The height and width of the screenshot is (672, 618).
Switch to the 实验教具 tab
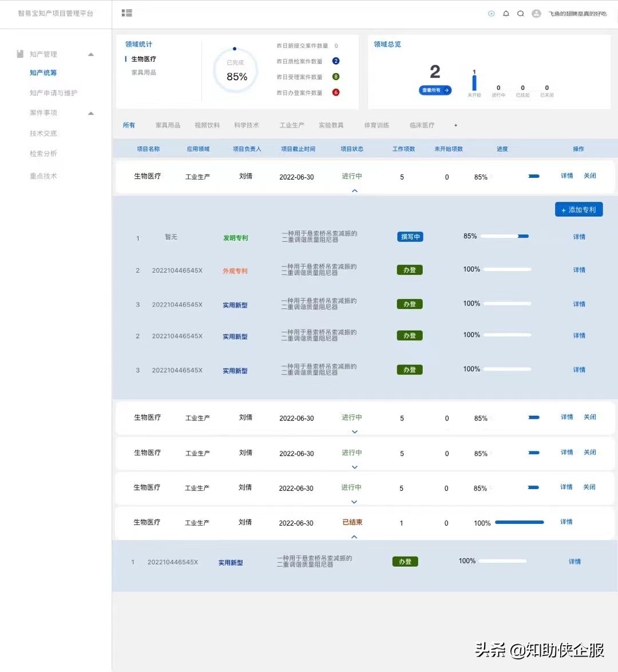331,125
